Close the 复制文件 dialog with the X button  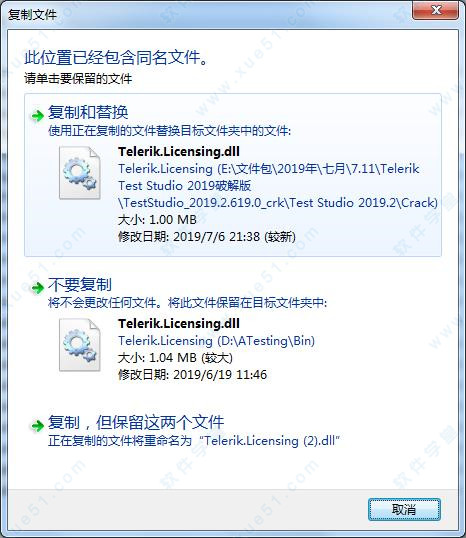point(435,10)
